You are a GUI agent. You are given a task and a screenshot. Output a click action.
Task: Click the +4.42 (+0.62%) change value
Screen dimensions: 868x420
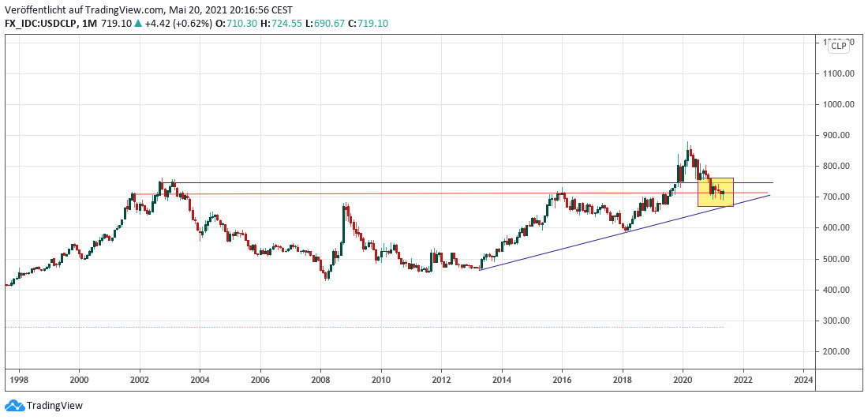177,24
